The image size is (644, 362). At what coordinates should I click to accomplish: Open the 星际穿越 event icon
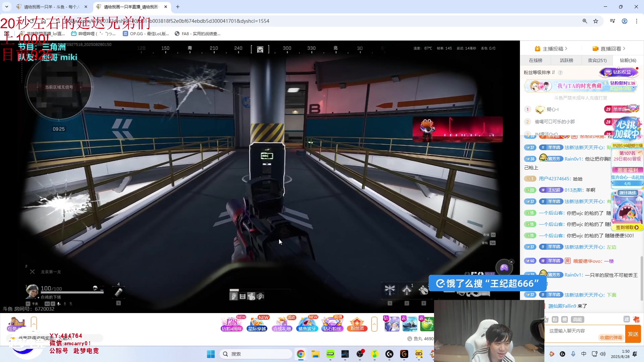[257, 324]
